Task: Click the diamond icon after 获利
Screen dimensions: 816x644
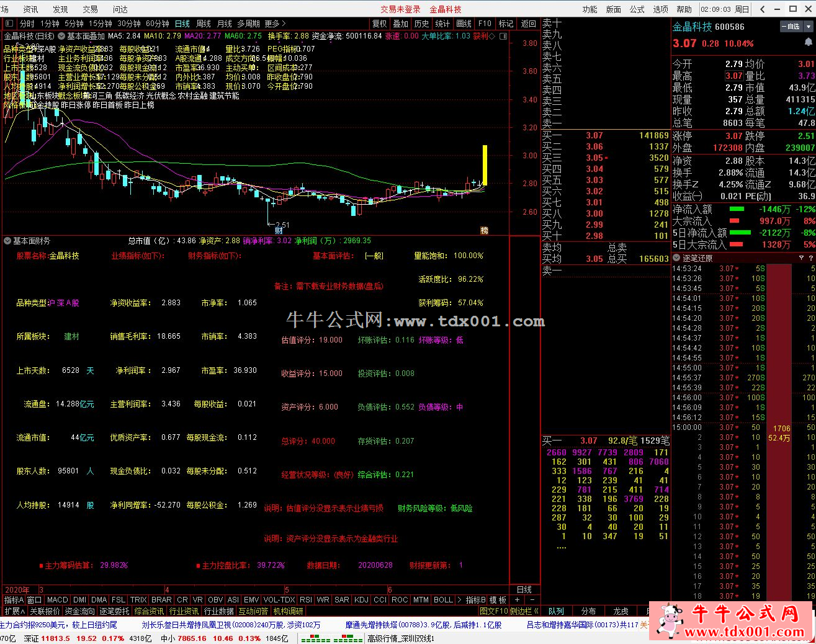Action: pos(492,36)
